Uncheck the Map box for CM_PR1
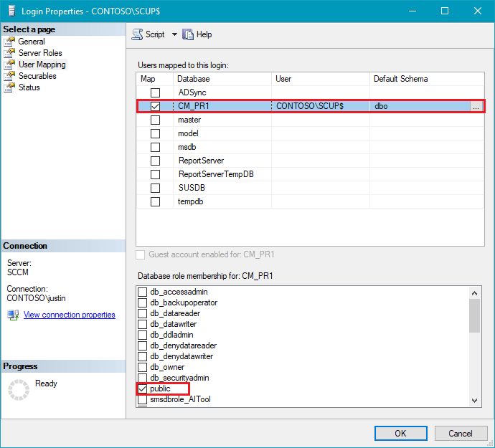The height and width of the screenshot is (448, 495). 155,106
